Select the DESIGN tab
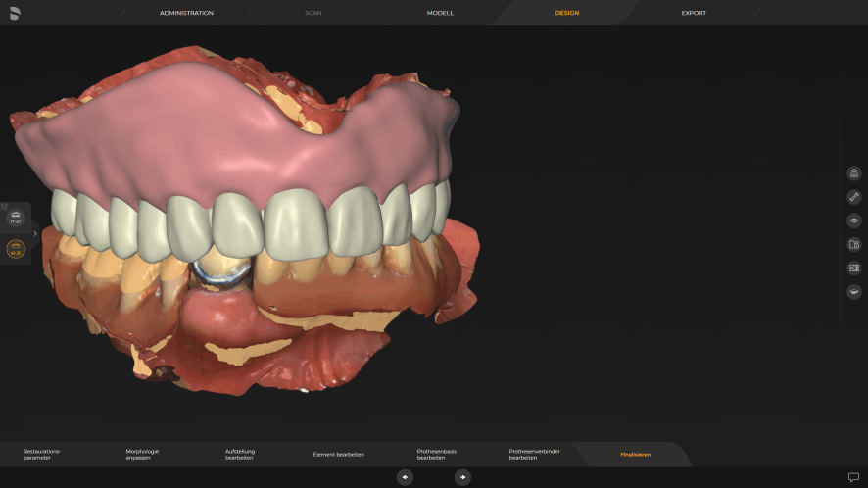 click(x=566, y=13)
